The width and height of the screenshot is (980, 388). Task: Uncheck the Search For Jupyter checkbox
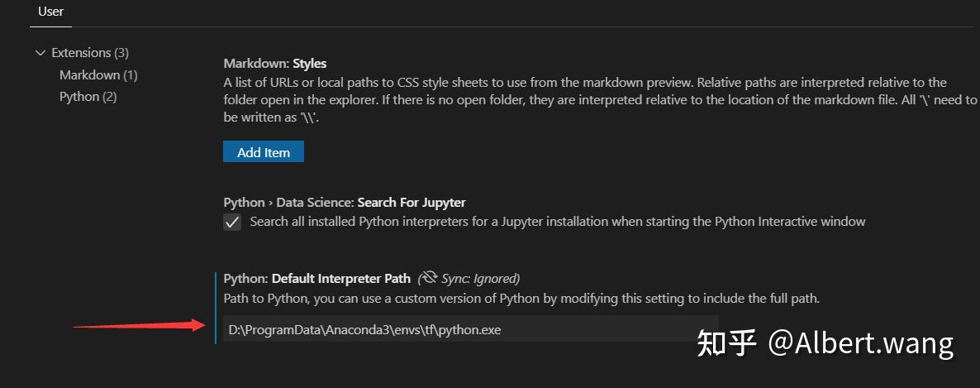pyautogui.click(x=232, y=222)
